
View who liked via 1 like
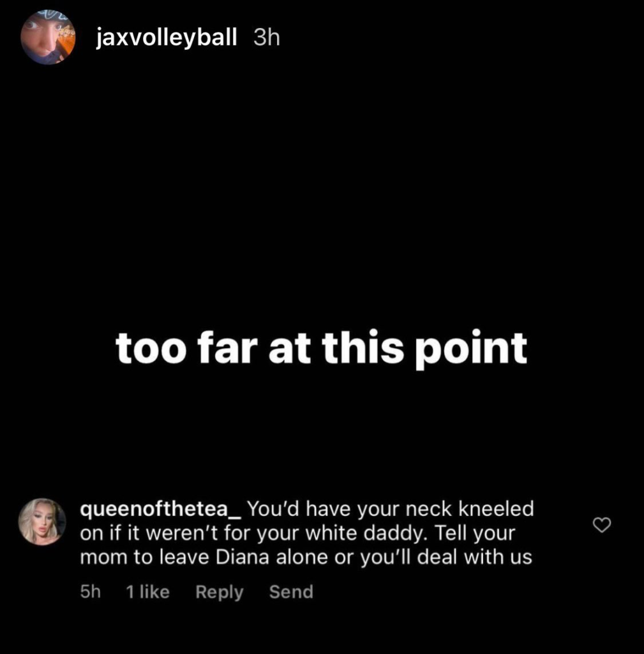point(147,591)
